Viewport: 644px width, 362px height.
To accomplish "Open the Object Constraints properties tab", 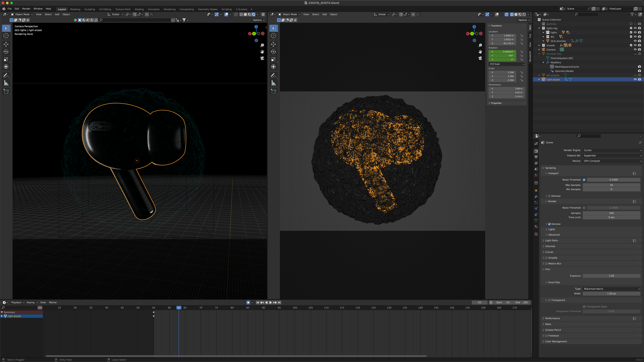I will (536, 214).
